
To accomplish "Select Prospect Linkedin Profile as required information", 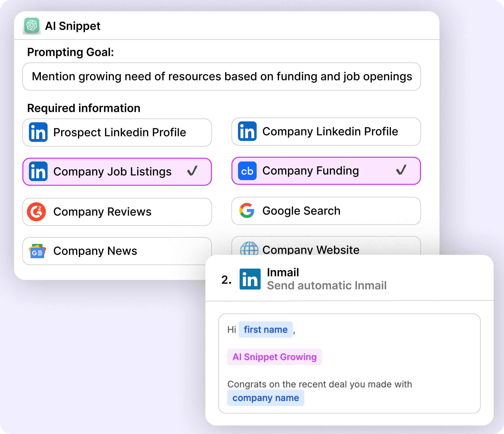I will click(x=117, y=133).
